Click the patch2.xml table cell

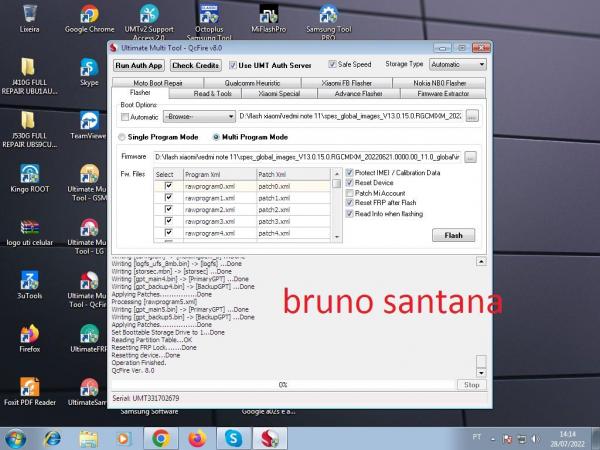point(293,210)
